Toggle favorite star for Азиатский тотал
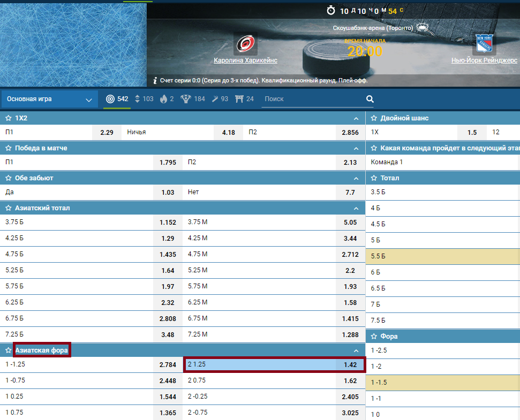Image resolution: width=520 pixels, height=420 pixels. tap(8, 208)
